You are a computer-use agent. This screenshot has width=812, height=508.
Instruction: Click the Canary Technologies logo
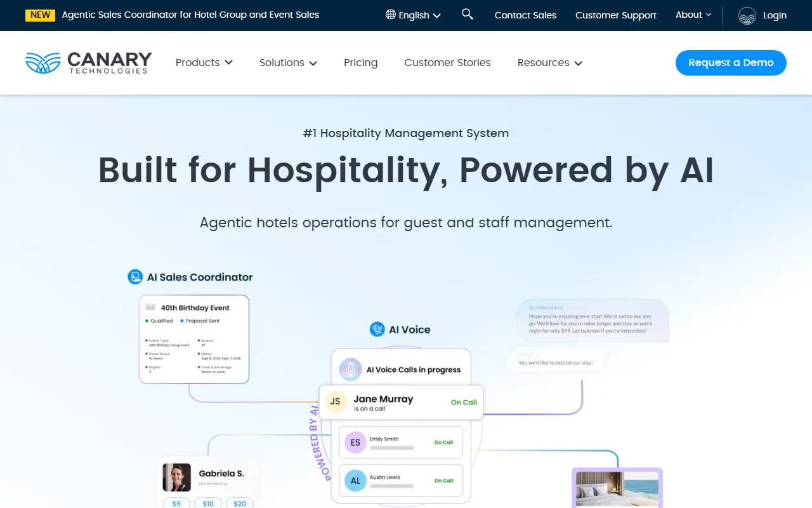coord(89,63)
